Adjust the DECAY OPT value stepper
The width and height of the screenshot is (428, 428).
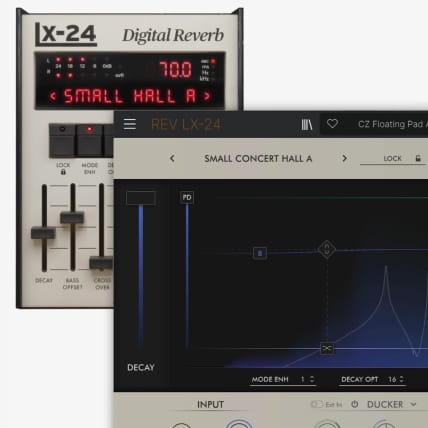pyautogui.click(x=401, y=379)
